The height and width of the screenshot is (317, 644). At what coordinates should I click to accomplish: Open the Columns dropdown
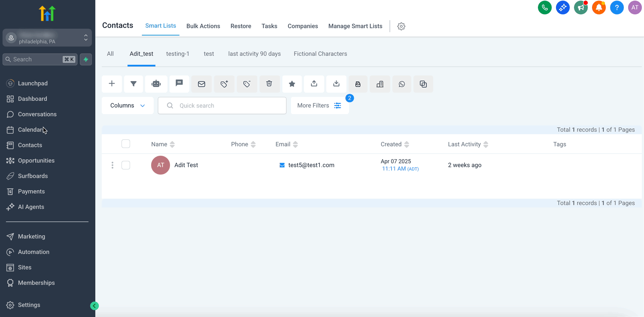pyautogui.click(x=128, y=106)
